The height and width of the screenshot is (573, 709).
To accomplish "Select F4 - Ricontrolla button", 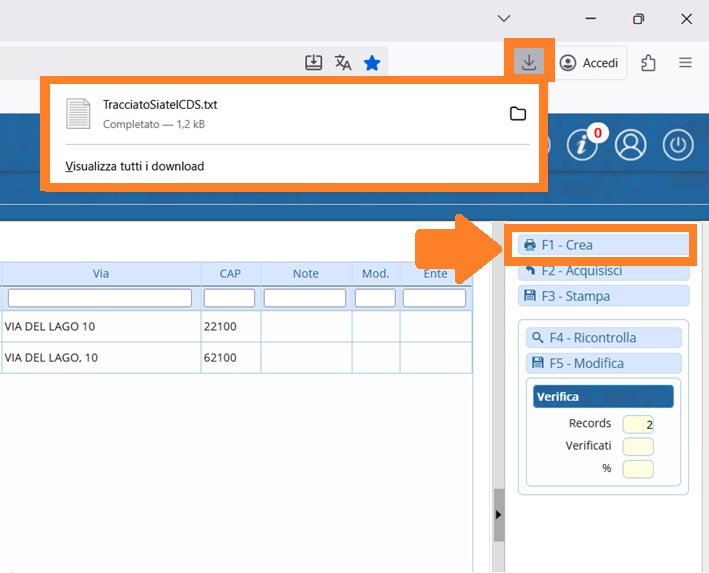I will coord(603,338).
